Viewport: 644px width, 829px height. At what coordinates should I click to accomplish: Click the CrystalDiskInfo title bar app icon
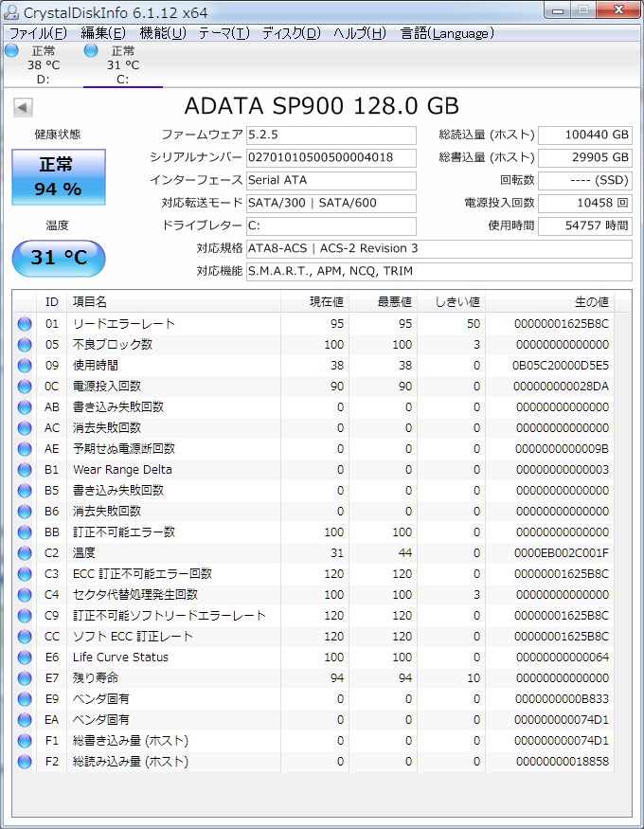(x=10, y=11)
